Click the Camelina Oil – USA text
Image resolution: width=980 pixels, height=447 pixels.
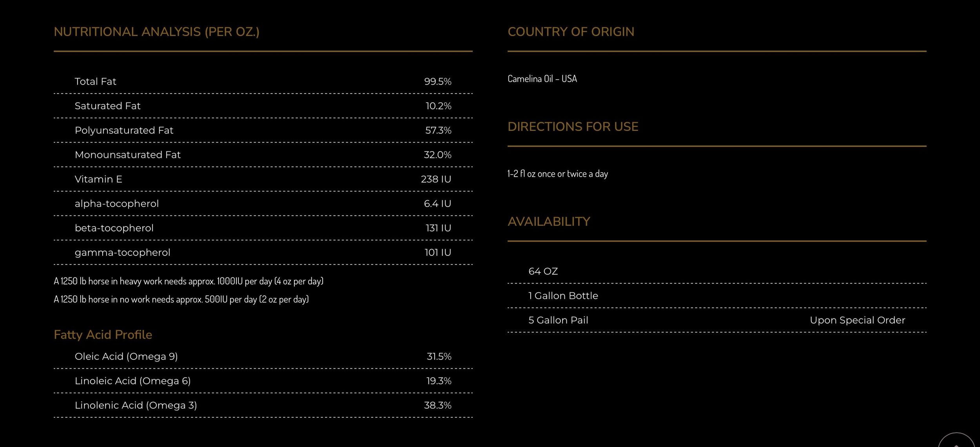pyautogui.click(x=542, y=79)
